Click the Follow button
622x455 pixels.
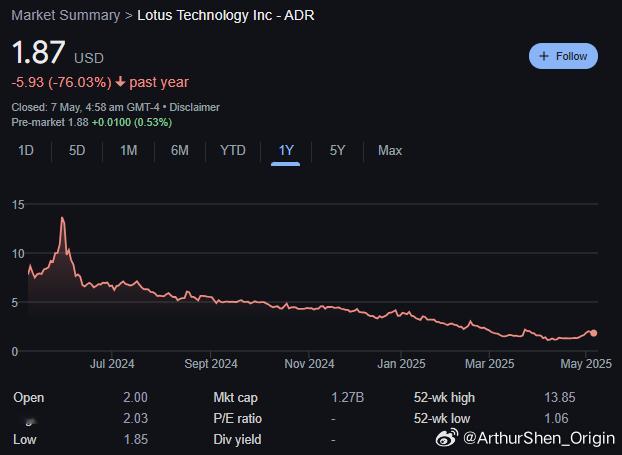click(x=563, y=56)
